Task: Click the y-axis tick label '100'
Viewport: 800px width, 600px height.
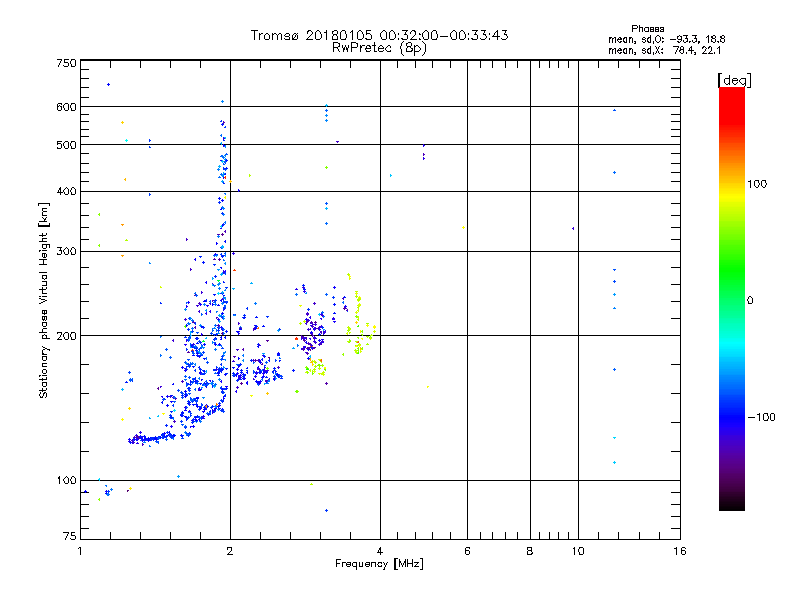Action: [x=66, y=480]
